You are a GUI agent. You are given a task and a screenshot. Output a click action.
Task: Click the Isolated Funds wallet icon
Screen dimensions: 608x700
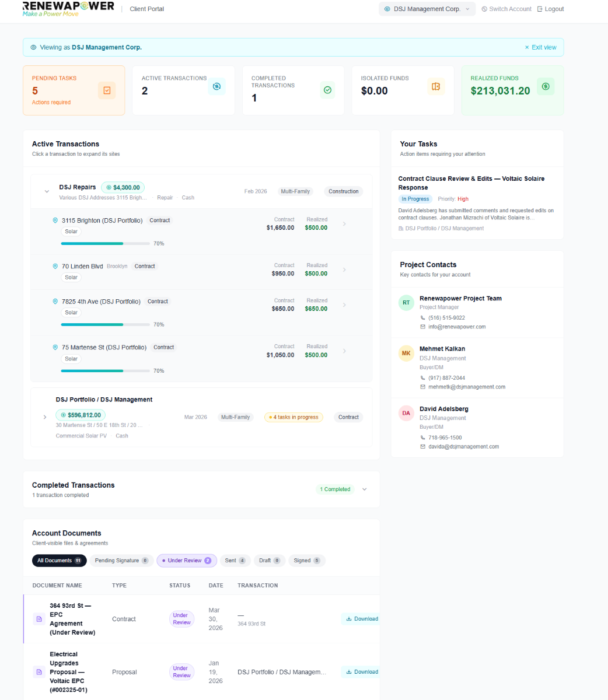(436, 86)
